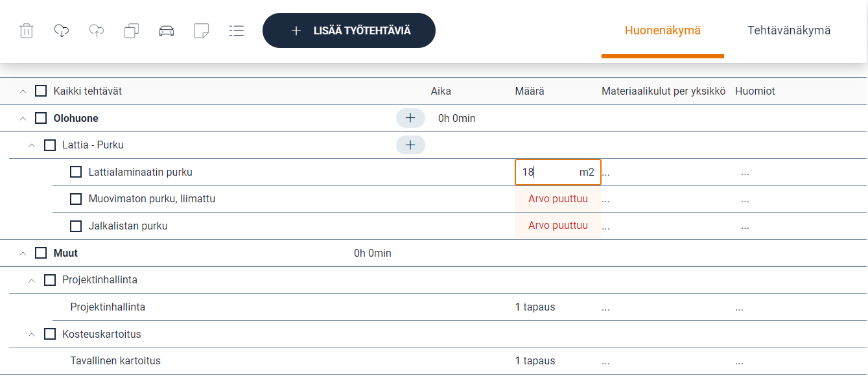Click the Lisää työtehtäviä button

click(349, 30)
